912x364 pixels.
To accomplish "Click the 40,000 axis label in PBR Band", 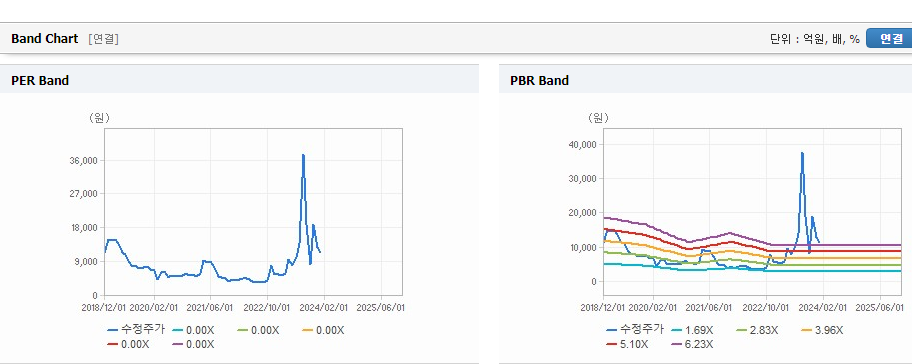I will 583,145.
